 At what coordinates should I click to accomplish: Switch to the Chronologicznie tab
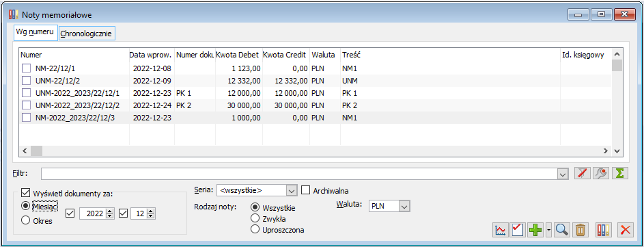tap(87, 34)
